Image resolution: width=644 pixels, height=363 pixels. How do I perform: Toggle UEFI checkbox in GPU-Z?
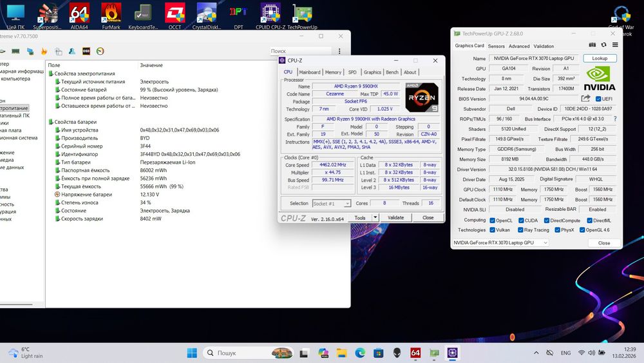(598, 99)
